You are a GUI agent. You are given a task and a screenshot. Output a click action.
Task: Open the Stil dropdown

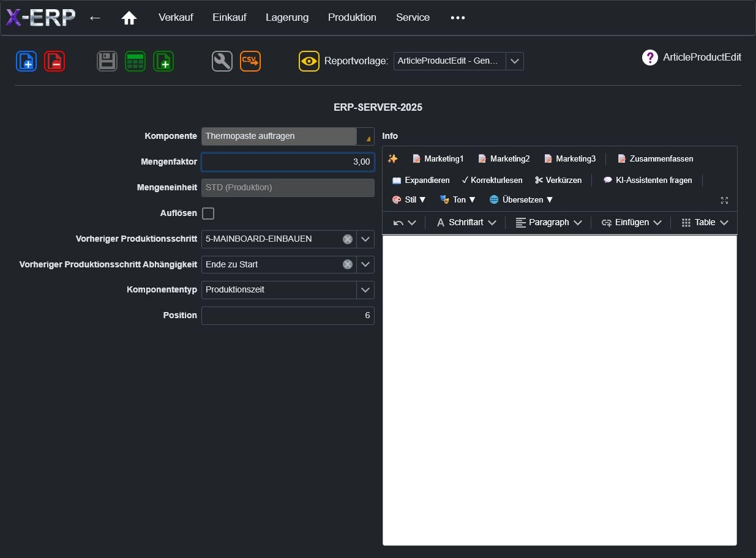tap(409, 199)
